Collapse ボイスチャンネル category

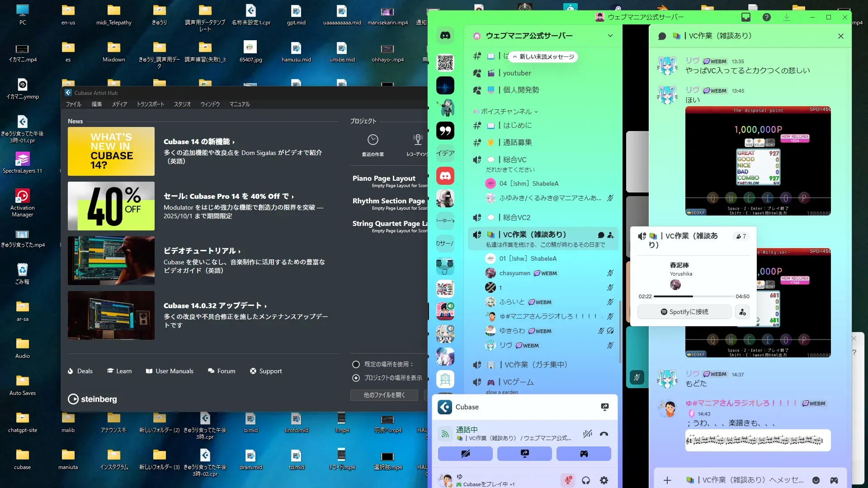(x=506, y=112)
